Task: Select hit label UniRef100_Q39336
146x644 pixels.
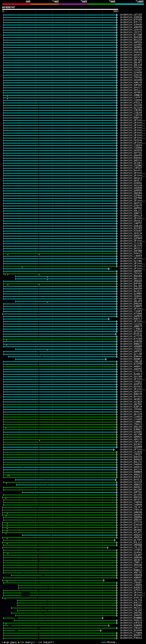Action: tap(131, 75)
